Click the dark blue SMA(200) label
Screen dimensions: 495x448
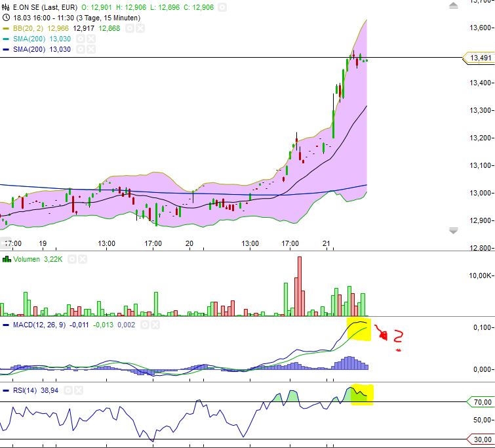tap(29, 49)
